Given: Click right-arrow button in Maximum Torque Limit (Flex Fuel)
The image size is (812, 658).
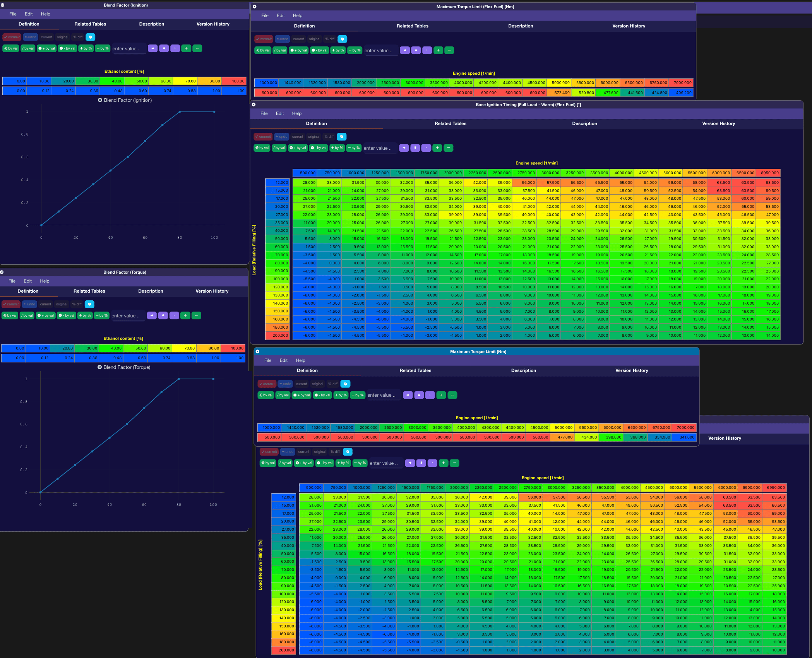Looking at the screenshot, I should pyautogui.click(x=405, y=50).
